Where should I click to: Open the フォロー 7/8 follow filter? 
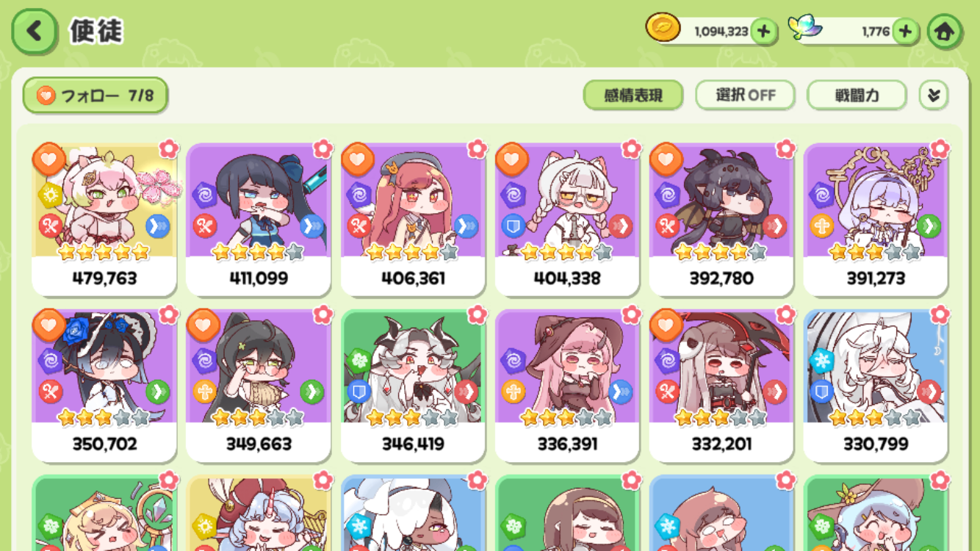coord(95,96)
